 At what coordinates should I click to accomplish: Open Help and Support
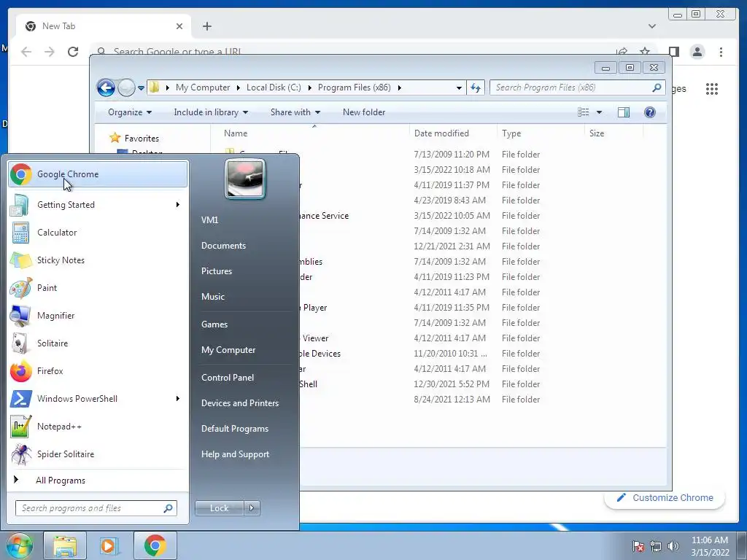(x=236, y=454)
